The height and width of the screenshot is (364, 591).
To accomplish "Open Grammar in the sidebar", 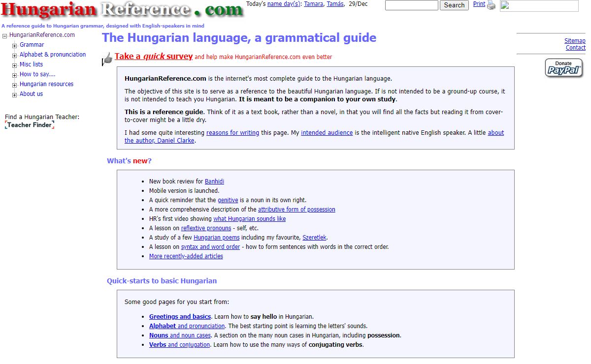I will (x=32, y=45).
